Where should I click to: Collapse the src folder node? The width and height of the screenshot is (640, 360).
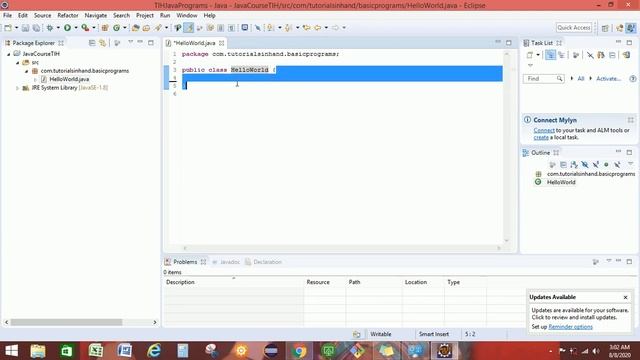pyautogui.click(x=18, y=62)
